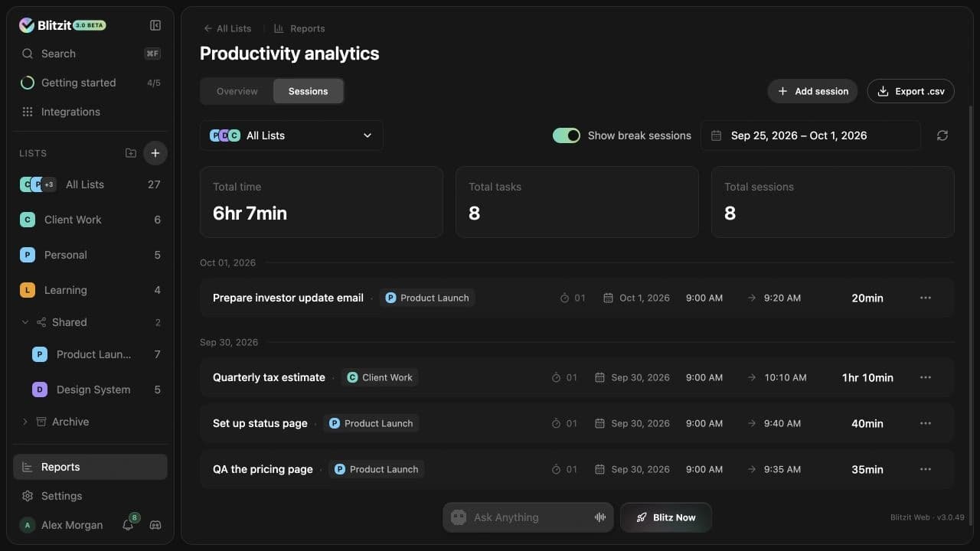Click the new folder icon in Lists header

click(x=131, y=153)
